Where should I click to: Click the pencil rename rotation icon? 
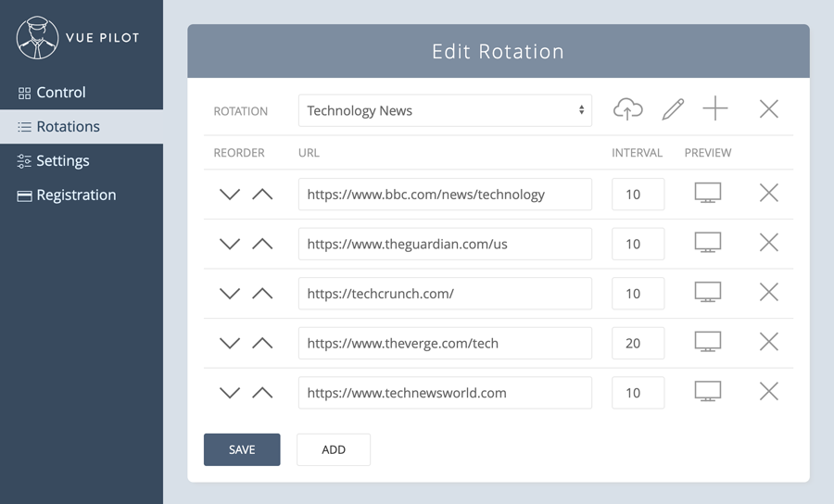tap(673, 109)
